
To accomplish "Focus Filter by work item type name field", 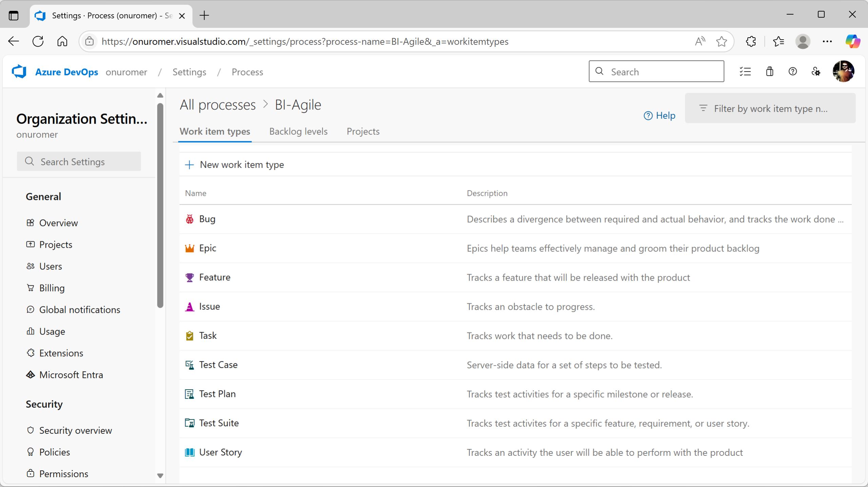I will coord(770,108).
